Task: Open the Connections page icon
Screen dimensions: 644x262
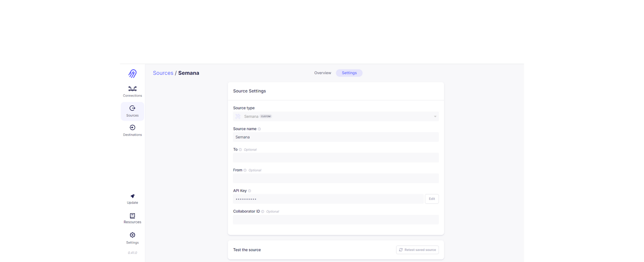Action: (x=132, y=89)
